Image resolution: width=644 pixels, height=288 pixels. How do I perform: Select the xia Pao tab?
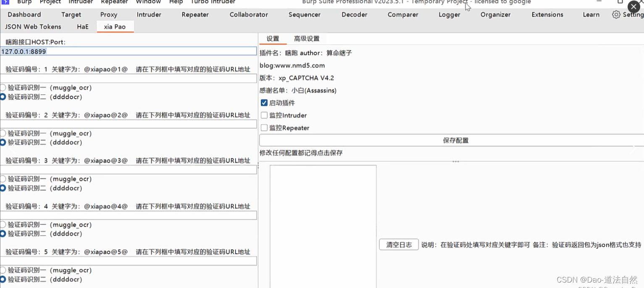115,26
